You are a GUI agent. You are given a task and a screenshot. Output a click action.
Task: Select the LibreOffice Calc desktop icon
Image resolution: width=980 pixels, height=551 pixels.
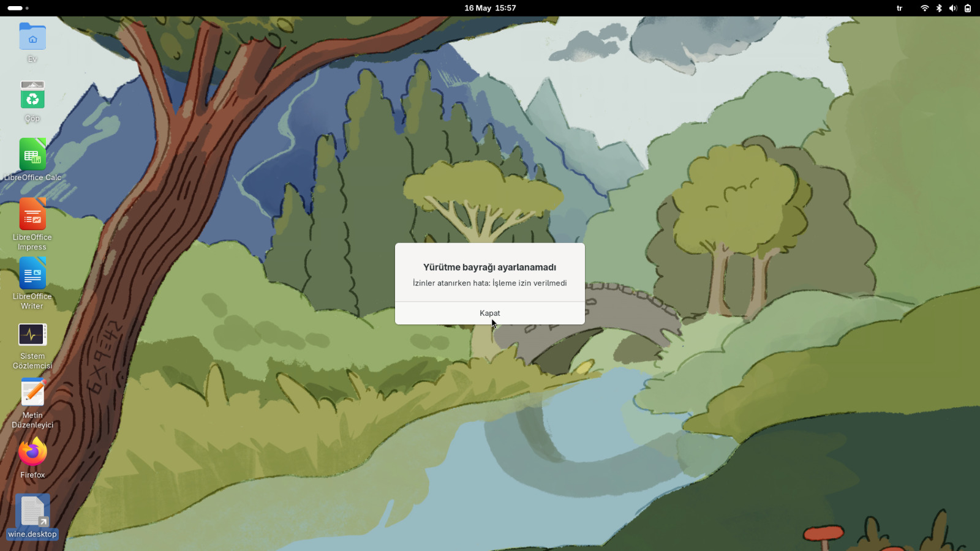[x=32, y=154]
